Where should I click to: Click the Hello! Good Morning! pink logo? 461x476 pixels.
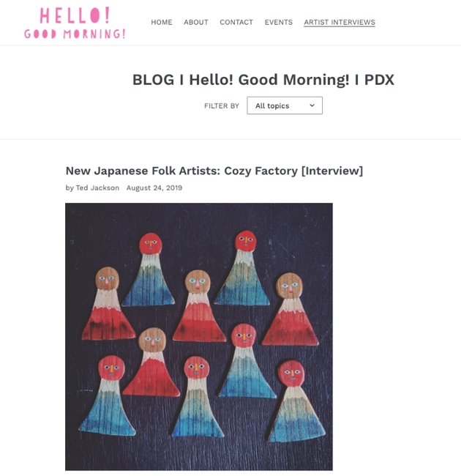click(75, 23)
